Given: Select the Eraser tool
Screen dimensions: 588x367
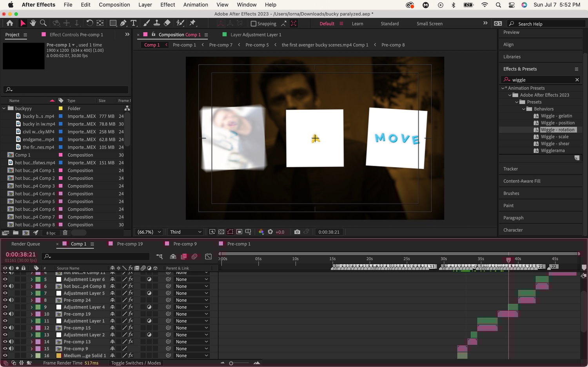Looking at the screenshot, I should [x=167, y=23].
